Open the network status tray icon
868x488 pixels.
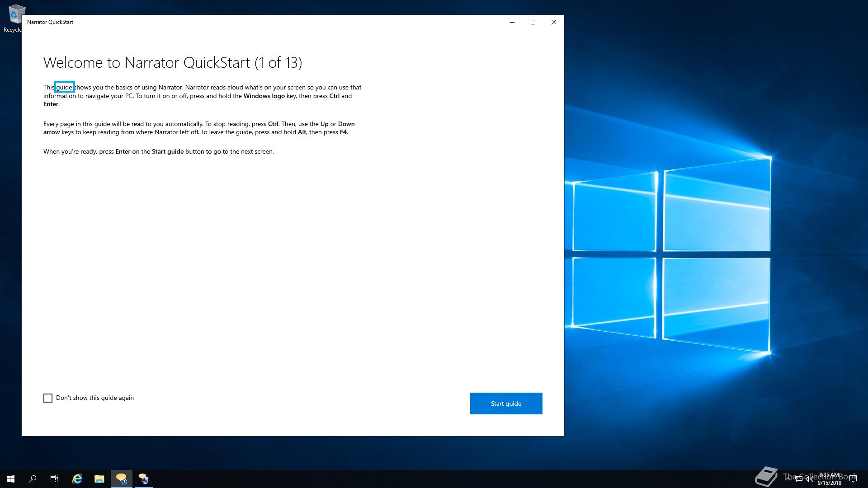pyautogui.click(x=798, y=479)
